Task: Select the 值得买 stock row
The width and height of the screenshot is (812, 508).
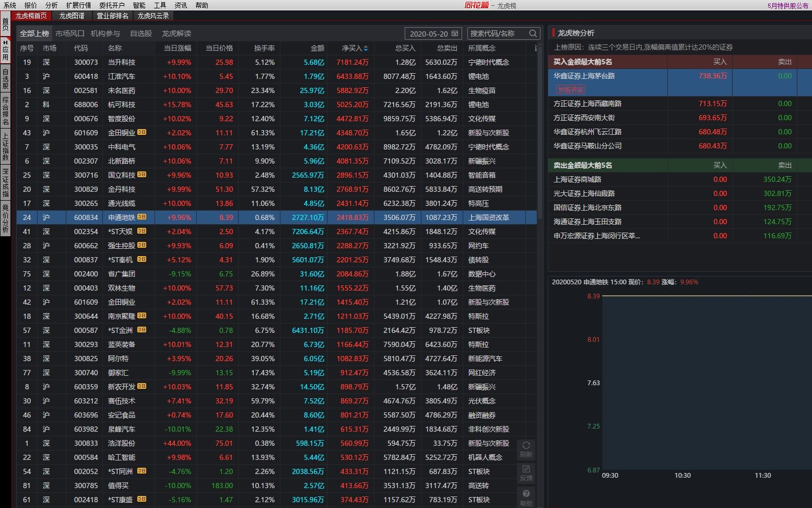Action: (277, 486)
